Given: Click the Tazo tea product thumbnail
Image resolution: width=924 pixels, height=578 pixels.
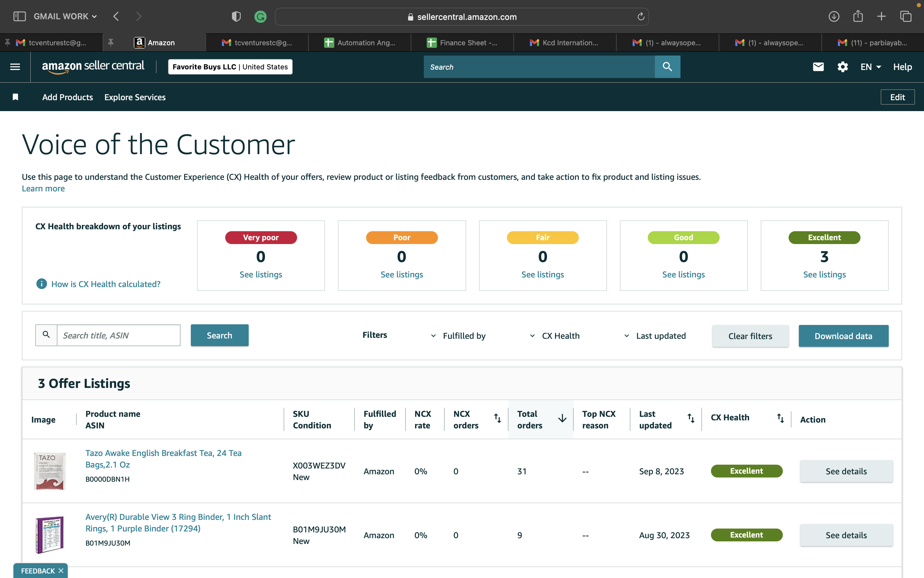Looking at the screenshot, I should [x=50, y=471].
